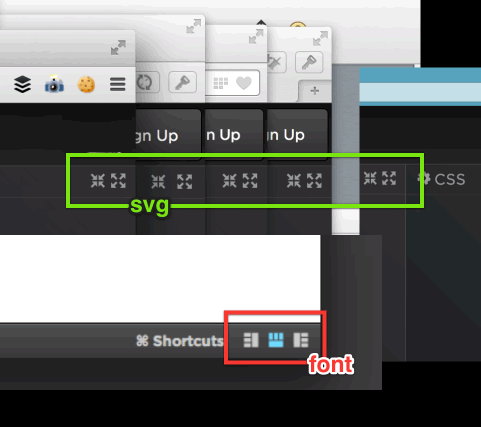Collapse the editor using the leftmost inward-arrows icon

click(98, 181)
